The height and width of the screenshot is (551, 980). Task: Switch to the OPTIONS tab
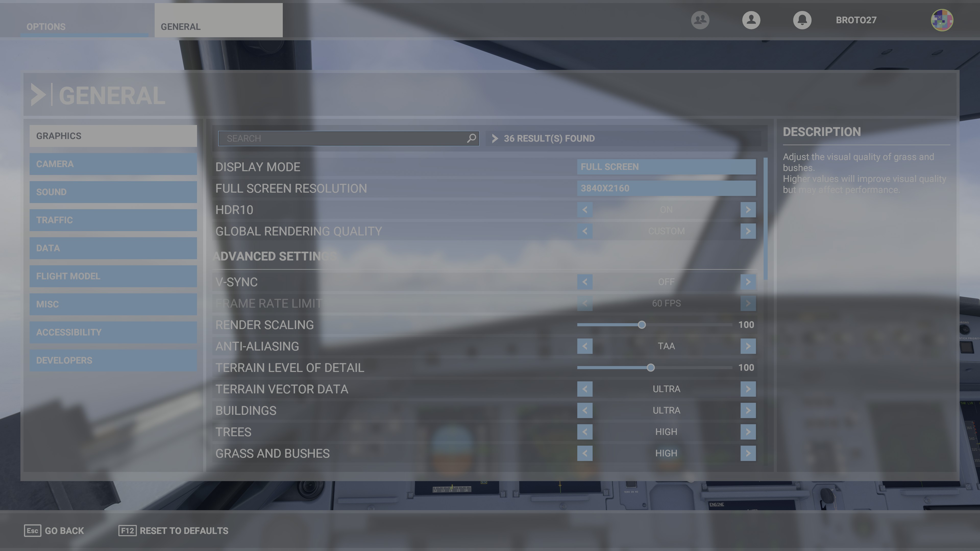[x=46, y=26]
